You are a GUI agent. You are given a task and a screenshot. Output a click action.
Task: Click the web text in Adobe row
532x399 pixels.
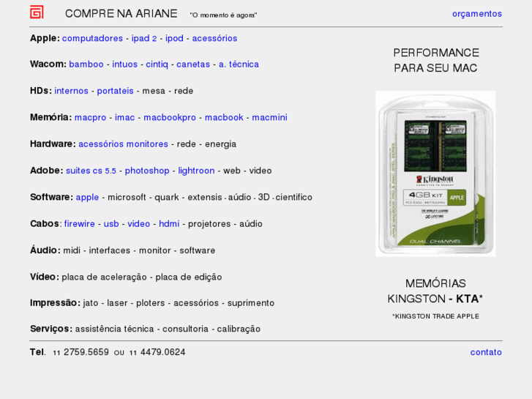pos(232,171)
